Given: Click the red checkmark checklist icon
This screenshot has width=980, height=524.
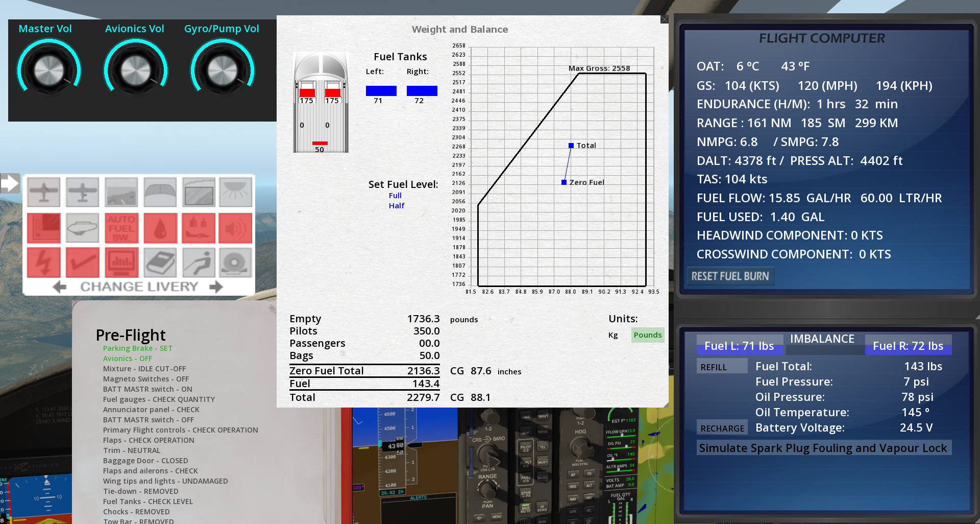Looking at the screenshot, I should (x=83, y=263).
